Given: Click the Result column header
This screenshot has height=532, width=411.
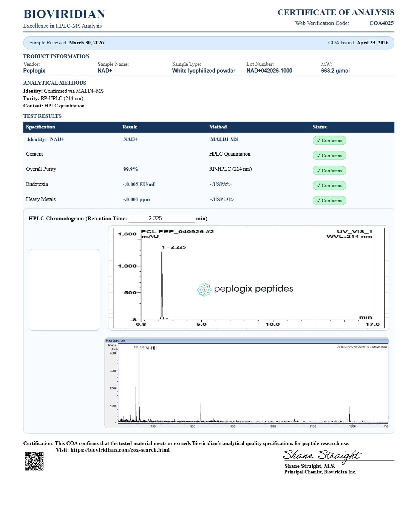Looking at the screenshot, I should point(130,127).
